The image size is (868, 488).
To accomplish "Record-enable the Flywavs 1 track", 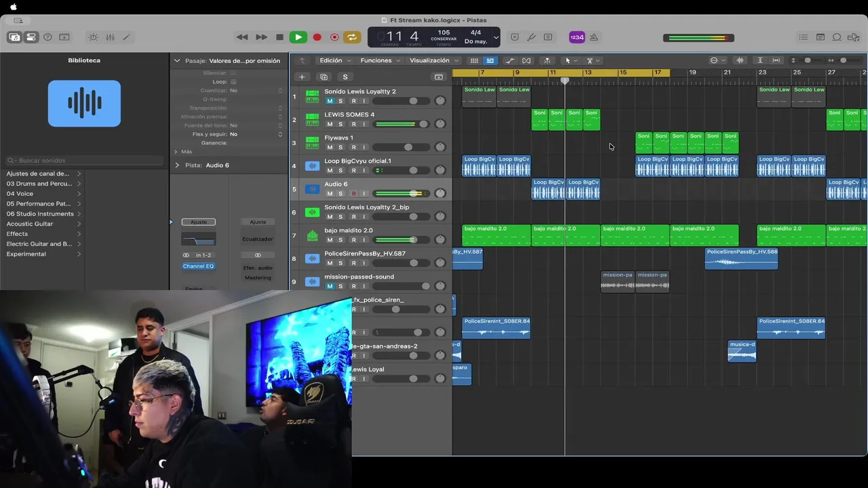I will (x=353, y=147).
